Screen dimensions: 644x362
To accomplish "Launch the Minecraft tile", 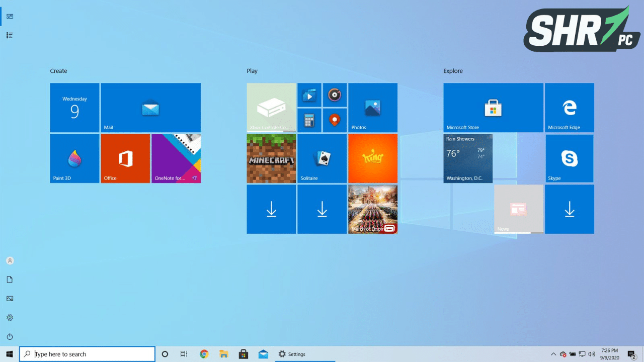I will (x=271, y=158).
